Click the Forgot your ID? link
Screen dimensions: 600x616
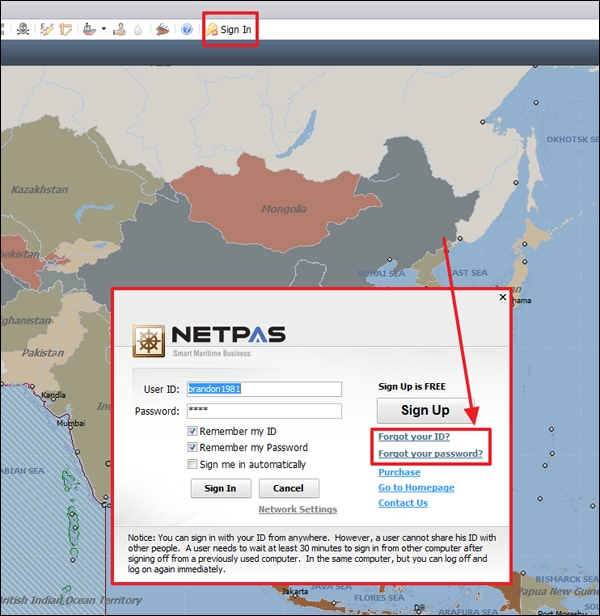click(414, 436)
